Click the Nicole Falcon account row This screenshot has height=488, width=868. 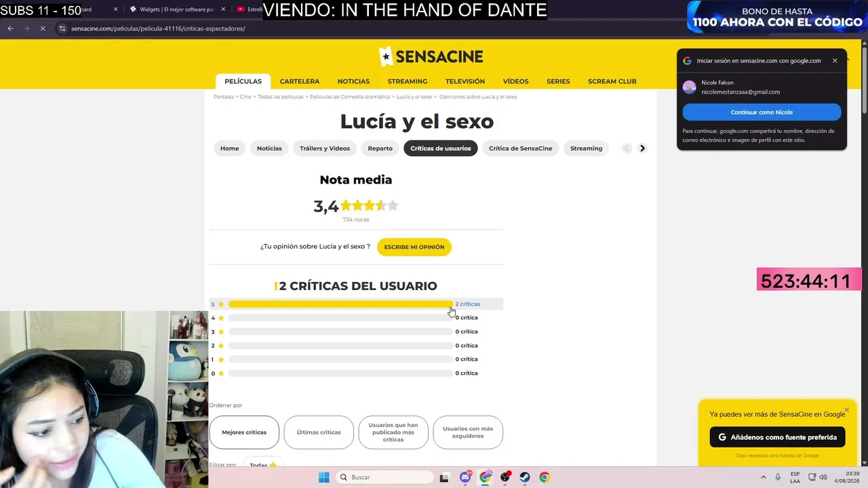tap(762, 87)
